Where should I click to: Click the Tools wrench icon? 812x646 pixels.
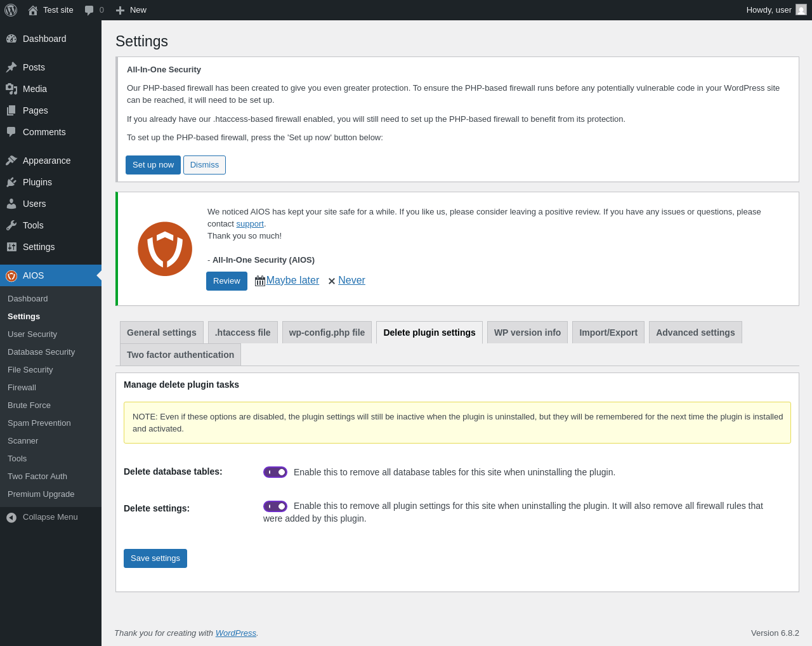(x=11, y=225)
